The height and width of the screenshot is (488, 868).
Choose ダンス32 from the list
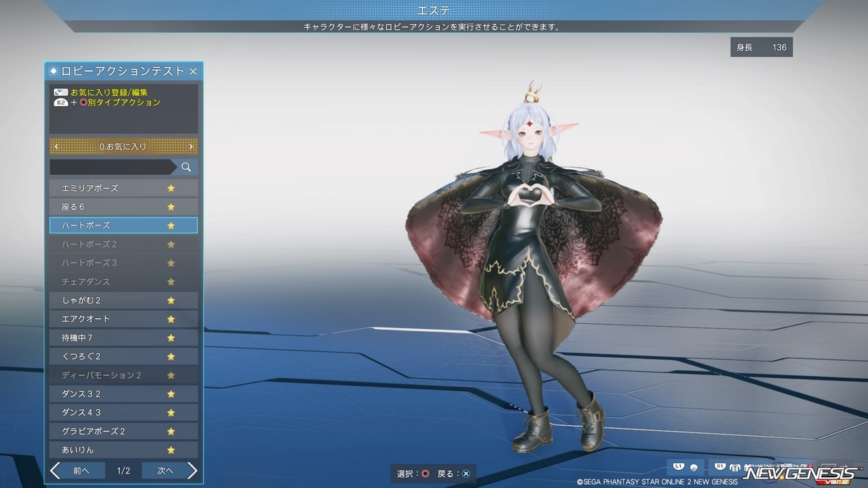[123, 394]
